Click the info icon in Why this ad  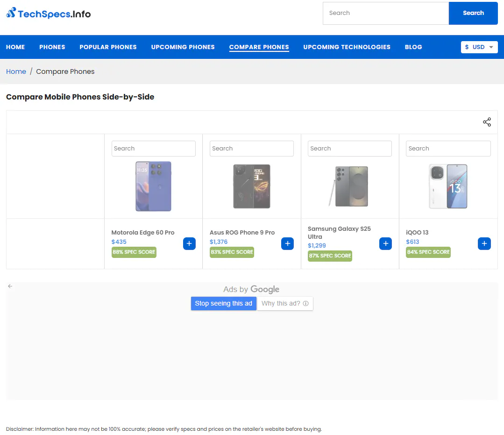point(305,304)
